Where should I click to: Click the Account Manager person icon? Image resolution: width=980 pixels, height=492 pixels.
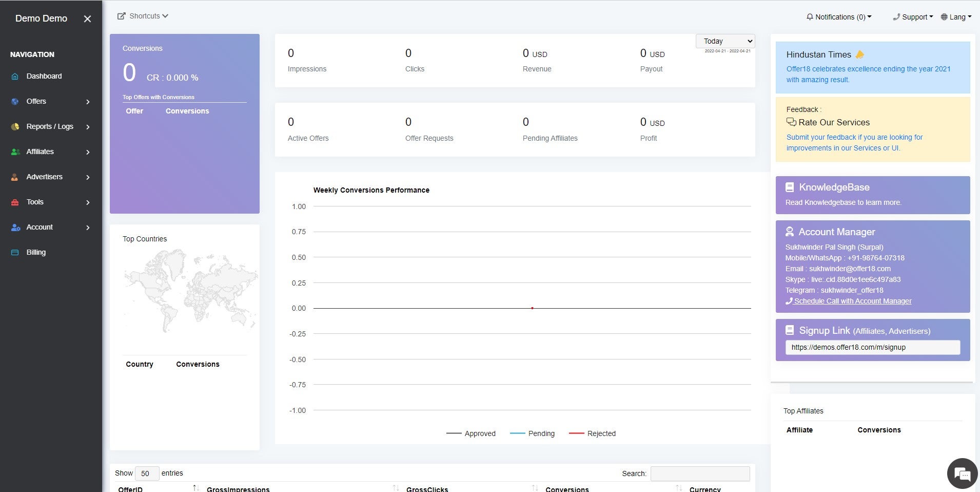pos(790,232)
